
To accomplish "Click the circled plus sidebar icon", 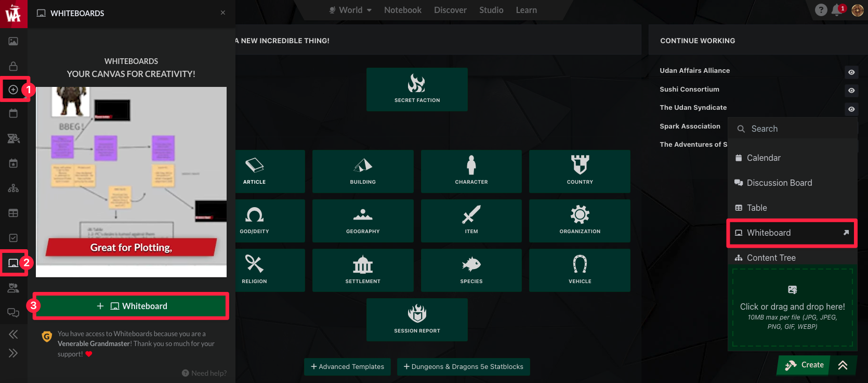I will tap(14, 90).
